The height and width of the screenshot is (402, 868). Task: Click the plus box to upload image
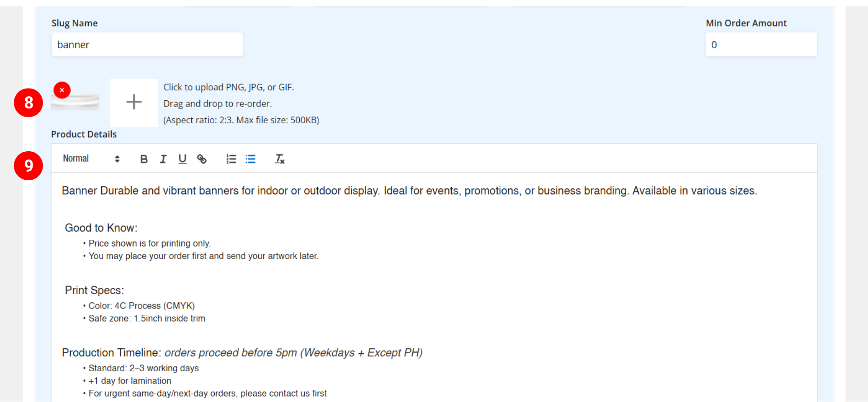(134, 103)
